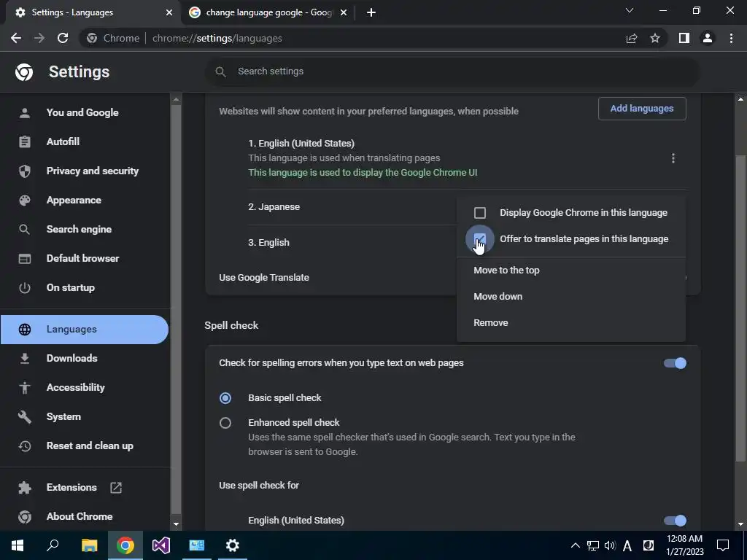Open the notification center icon
This screenshot has width=747, height=560.
point(723,545)
